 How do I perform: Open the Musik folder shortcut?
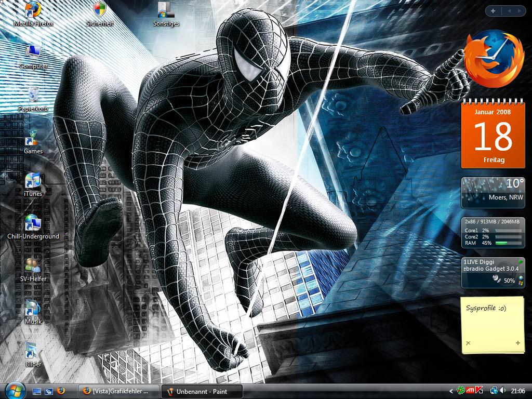tap(33, 312)
